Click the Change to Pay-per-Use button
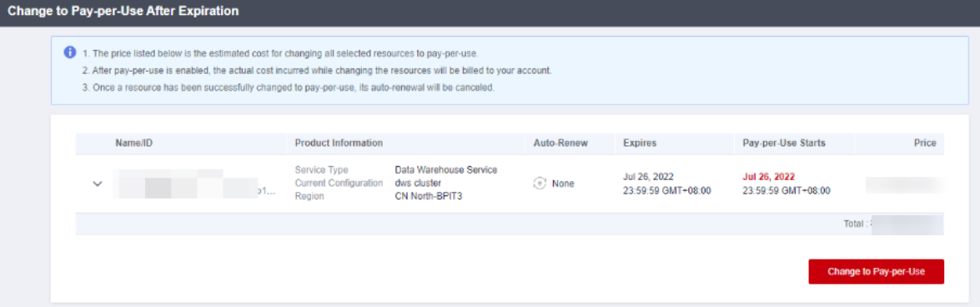This screenshot has width=980, height=307. click(876, 272)
